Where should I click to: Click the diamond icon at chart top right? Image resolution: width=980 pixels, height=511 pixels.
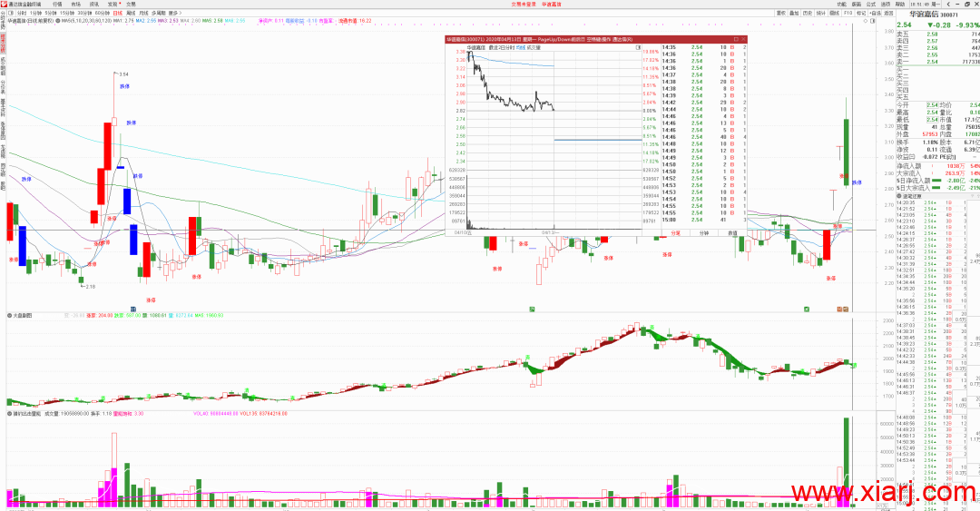(865, 21)
